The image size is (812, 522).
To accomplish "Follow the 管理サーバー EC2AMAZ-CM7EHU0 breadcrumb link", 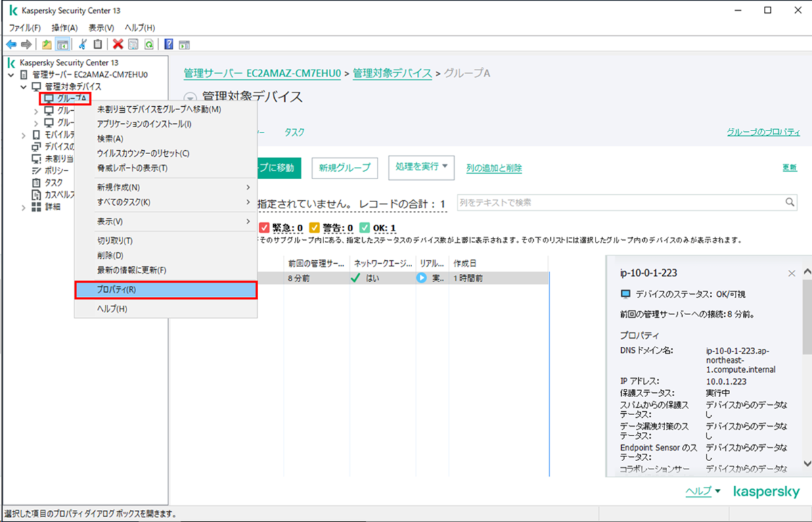I will [263, 73].
